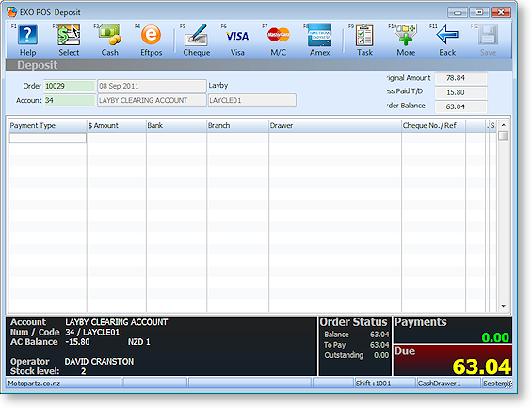Click the grid scrollbar up arrow
The image size is (532, 408).
(x=504, y=125)
